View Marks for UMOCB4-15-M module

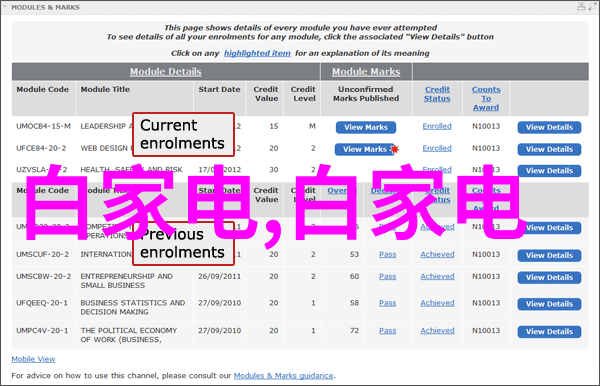[x=366, y=127]
